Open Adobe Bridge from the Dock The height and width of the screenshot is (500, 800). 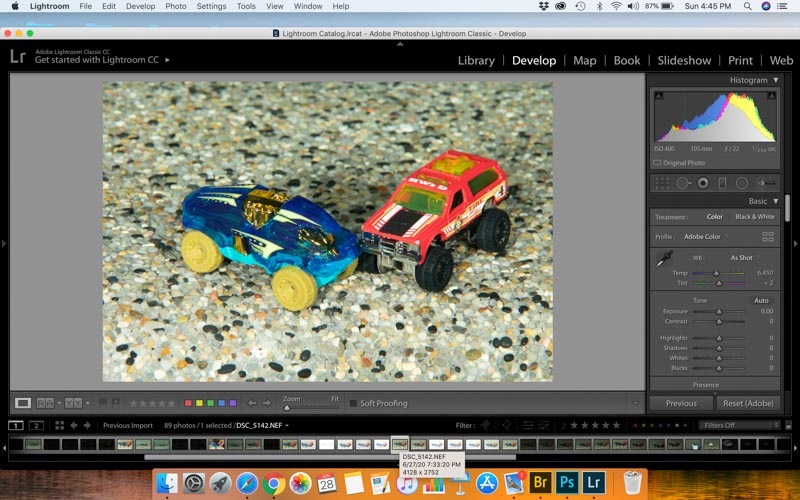540,482
